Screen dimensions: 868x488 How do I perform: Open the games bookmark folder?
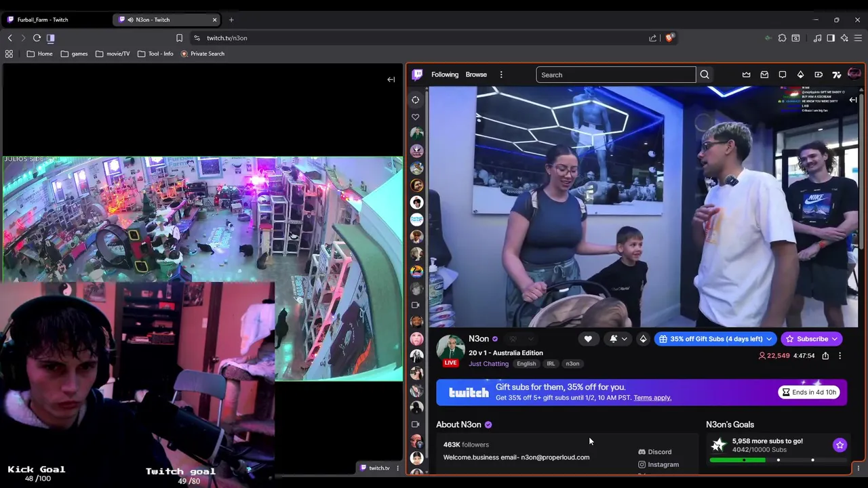tap(74, 54)
